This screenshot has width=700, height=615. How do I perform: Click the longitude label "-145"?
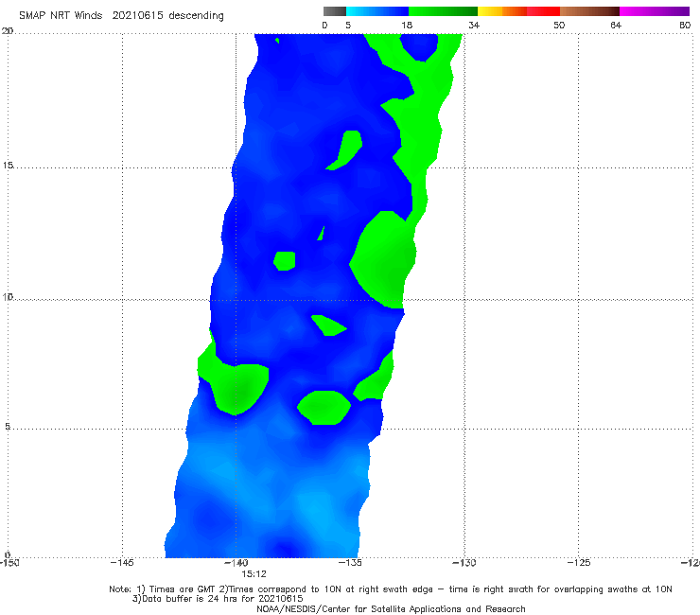point(122,563)
